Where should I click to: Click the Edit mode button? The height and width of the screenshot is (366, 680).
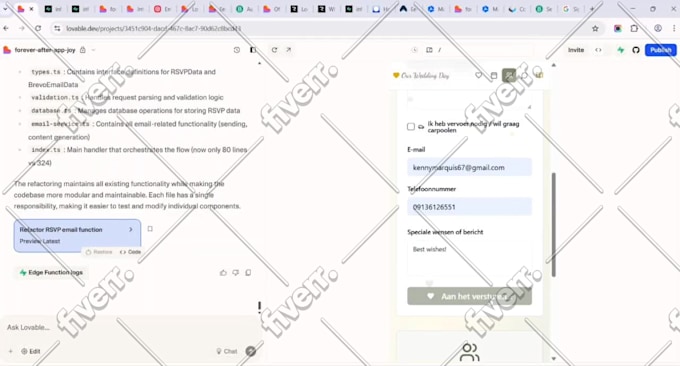31,351
